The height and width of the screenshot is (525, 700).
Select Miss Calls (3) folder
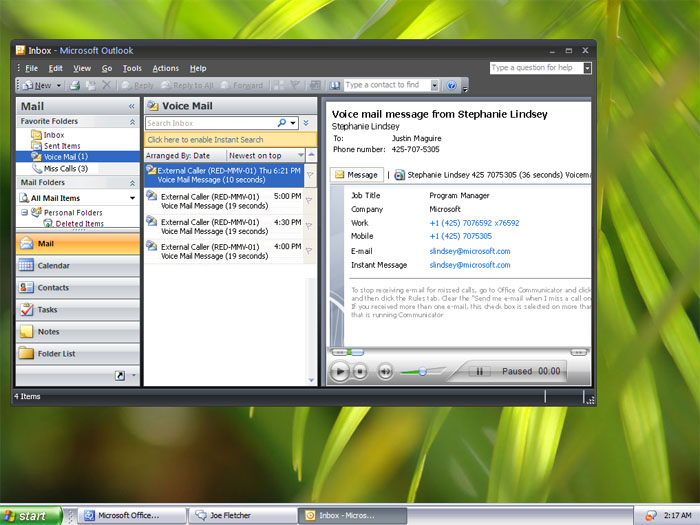tap(60, 168)
